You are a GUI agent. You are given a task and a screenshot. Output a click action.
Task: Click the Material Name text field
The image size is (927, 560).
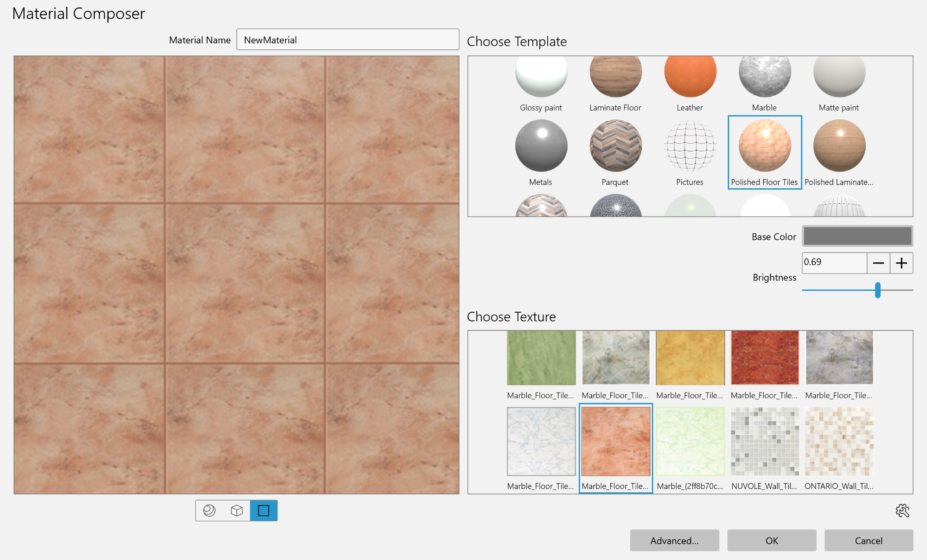(347, 40)
